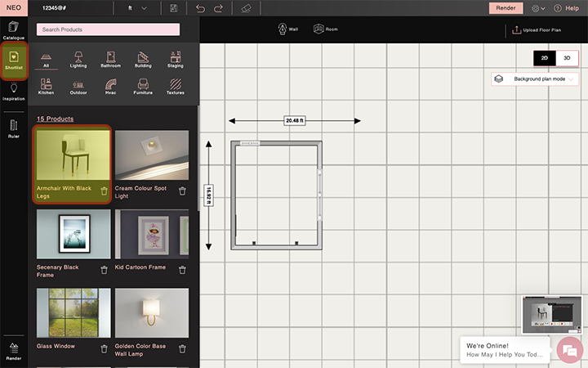Click the 20.48 ft width dimension label

294,120
